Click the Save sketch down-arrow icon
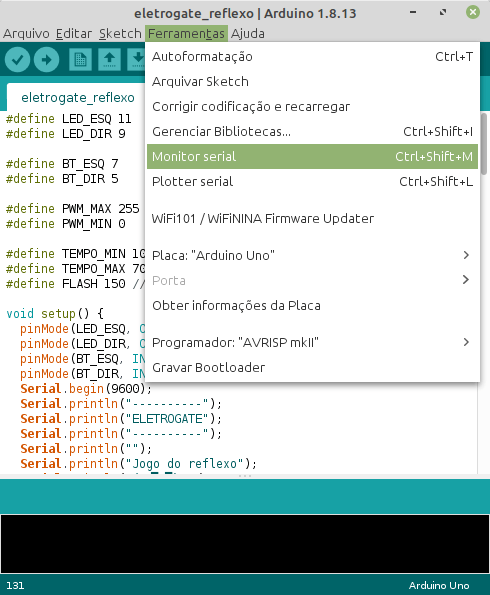This screenshot has height=595, width=490. point(137,60)
